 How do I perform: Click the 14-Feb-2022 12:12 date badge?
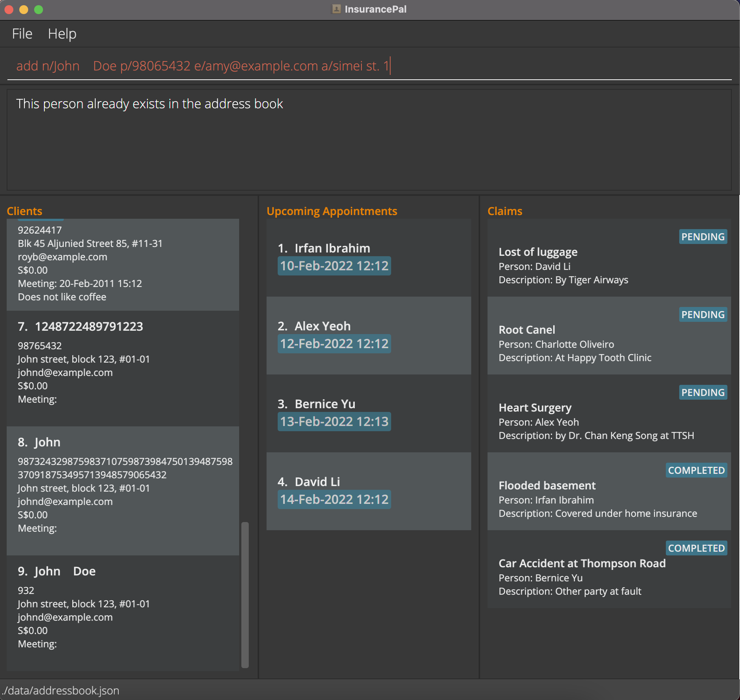click(x=334, y=499)
